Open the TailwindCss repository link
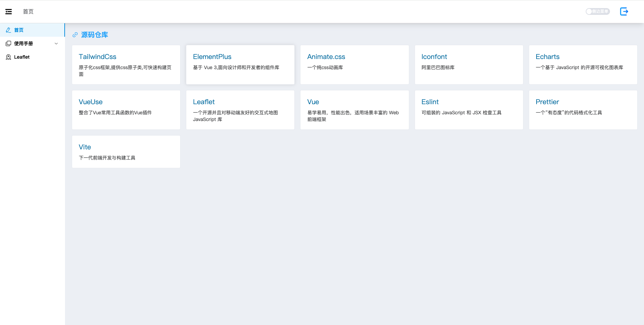 coord(97,57)
